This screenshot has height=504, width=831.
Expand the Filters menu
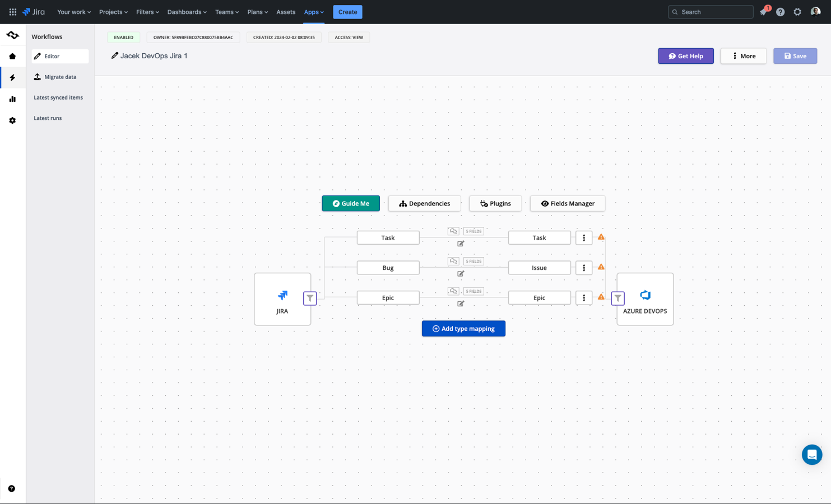click(147, 12)
